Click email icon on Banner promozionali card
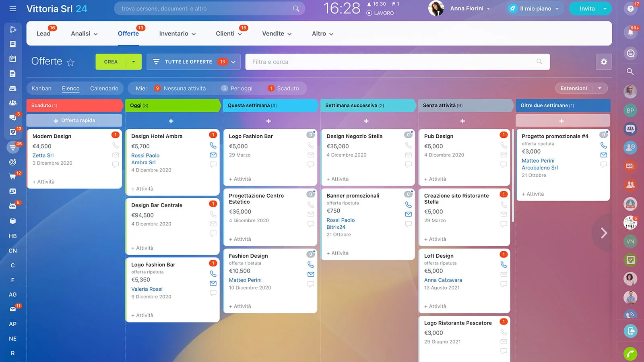 click(x=408, y=214)
